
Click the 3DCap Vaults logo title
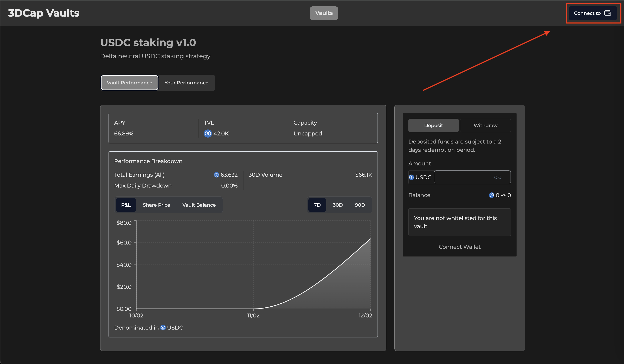[x=44, y=13]
